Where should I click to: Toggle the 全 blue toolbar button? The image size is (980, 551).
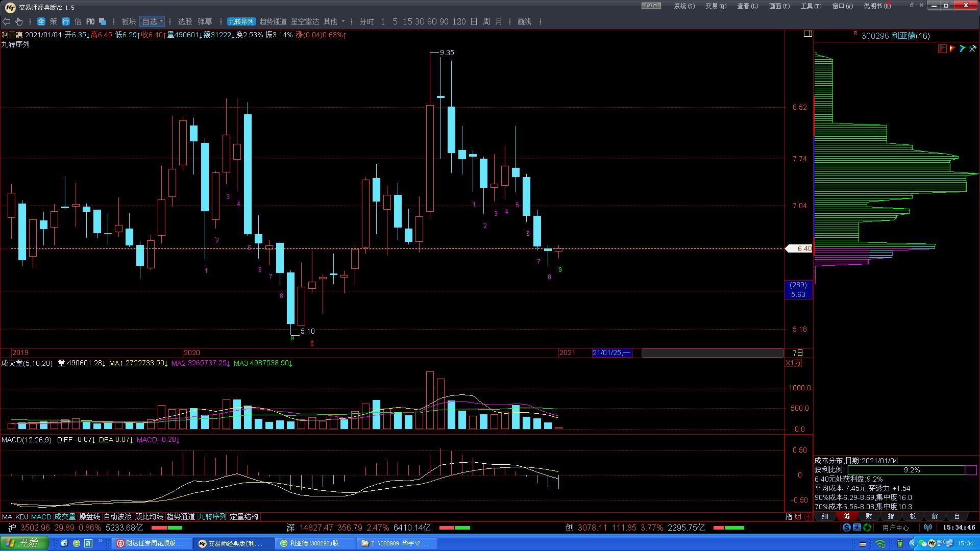coord(41,21)
